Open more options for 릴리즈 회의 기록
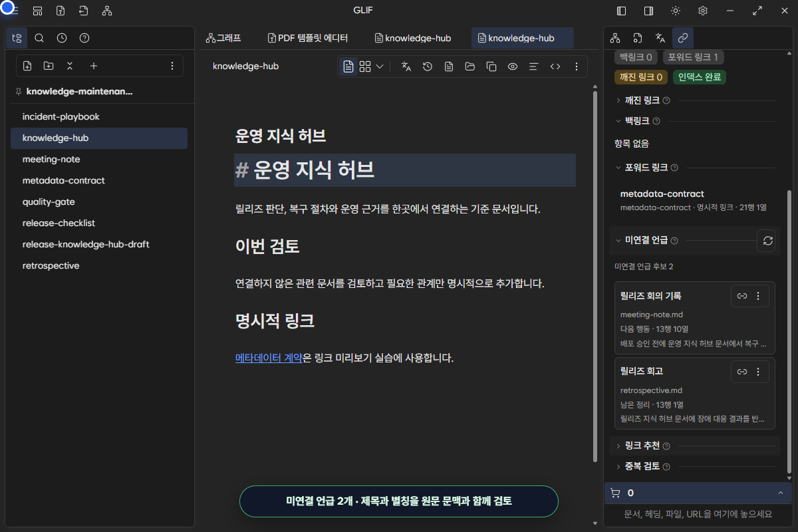Viewport: 798px width, 532px height. tap(759, 296)
